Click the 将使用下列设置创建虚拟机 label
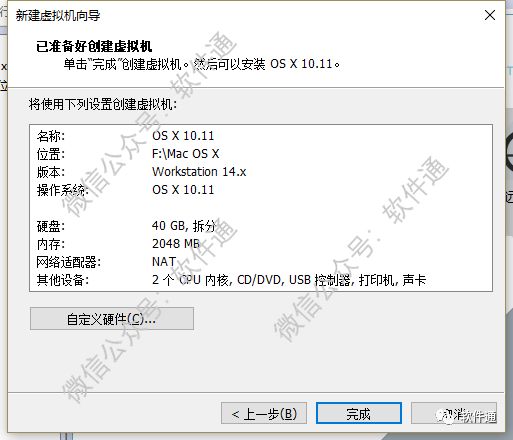 pos(103,104)
